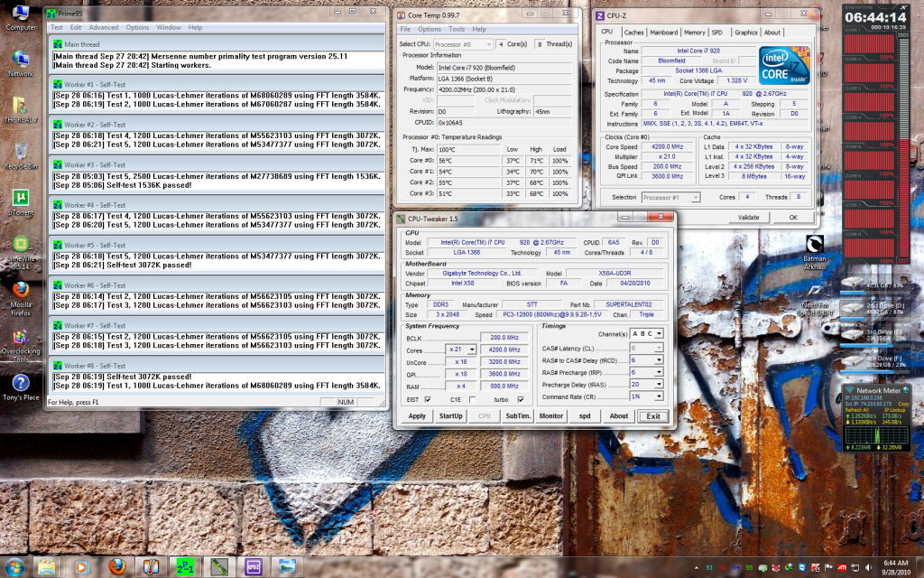Open Windows Explorer from the taskbar
This screenshot has height=578, width=924.
(47, 567)
